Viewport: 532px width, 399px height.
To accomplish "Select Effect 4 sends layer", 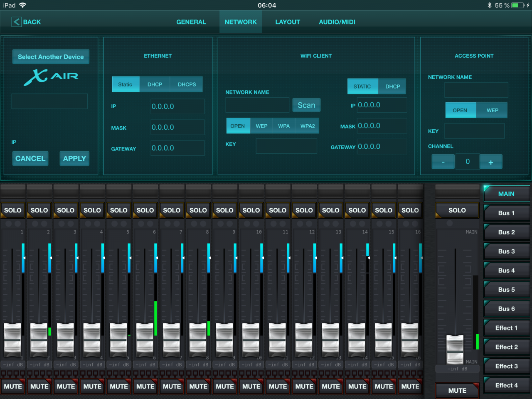I will coord(507,385).
